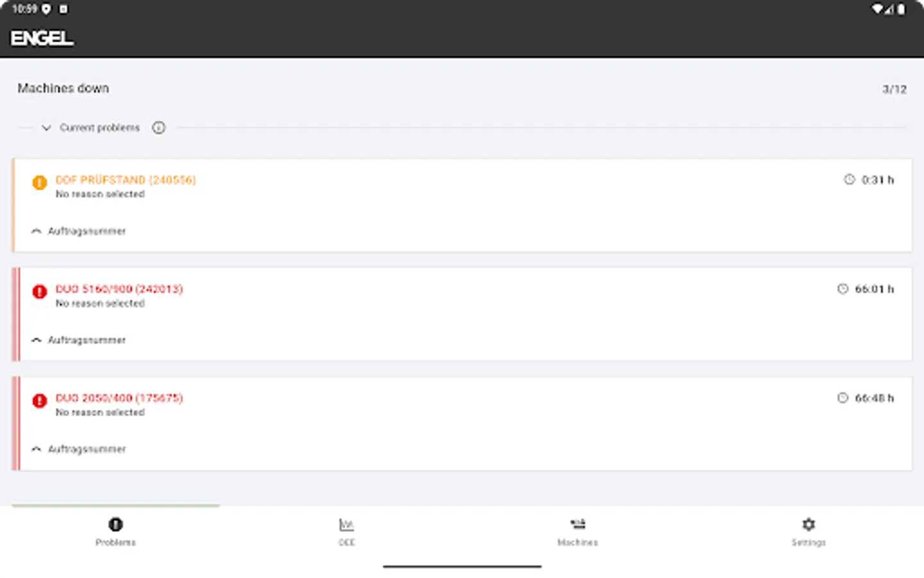Screen dimensions: 924x578
Task: Switch to the Machines tab label
Action: coord(577,542)
